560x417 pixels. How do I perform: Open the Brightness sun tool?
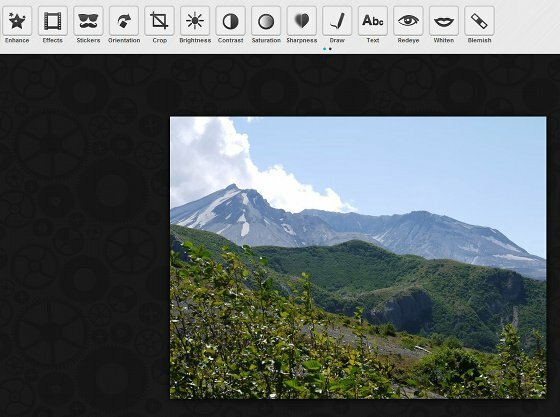(x=195, y=21)
